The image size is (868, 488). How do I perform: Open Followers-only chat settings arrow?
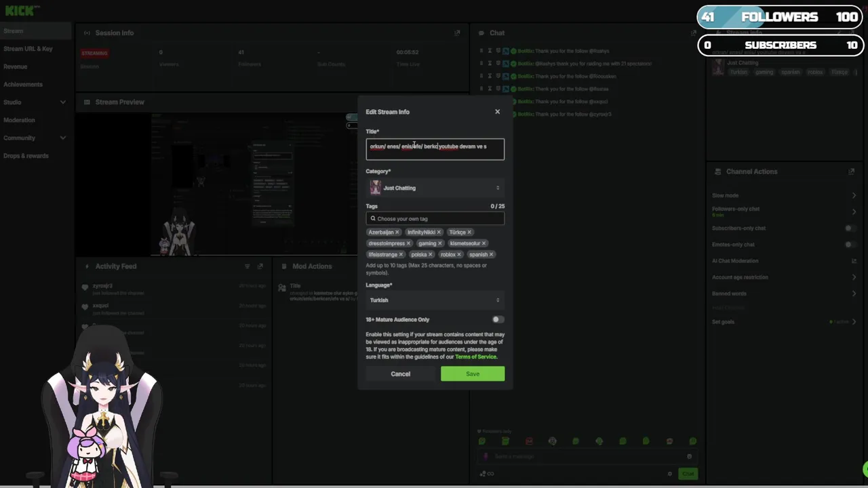854,211
